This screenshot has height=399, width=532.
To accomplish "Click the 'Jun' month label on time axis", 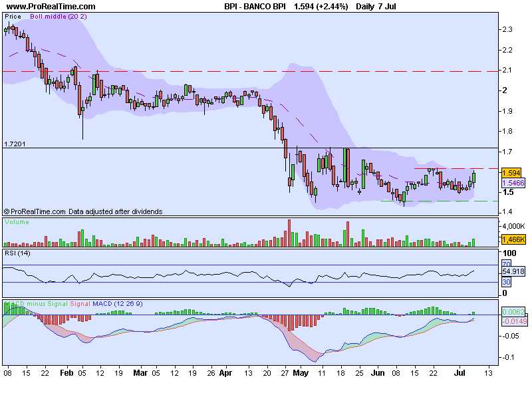I will click(x=377, y=373).
